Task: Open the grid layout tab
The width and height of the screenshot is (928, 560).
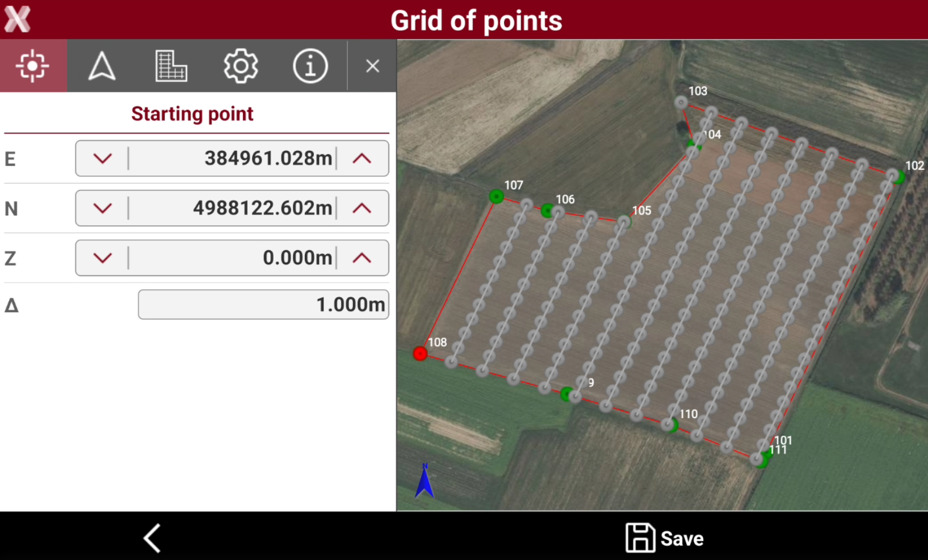Action: pyautogui.click(x=171, y=66)
